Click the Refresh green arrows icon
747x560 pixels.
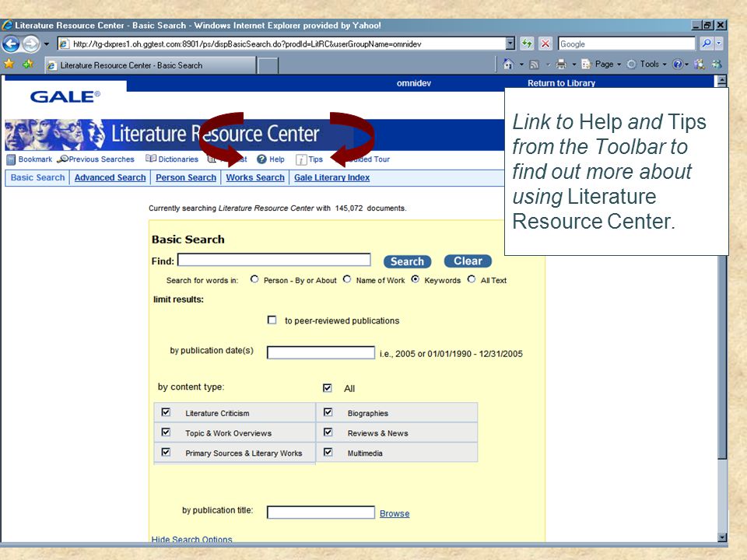click(x=527, y=44)
